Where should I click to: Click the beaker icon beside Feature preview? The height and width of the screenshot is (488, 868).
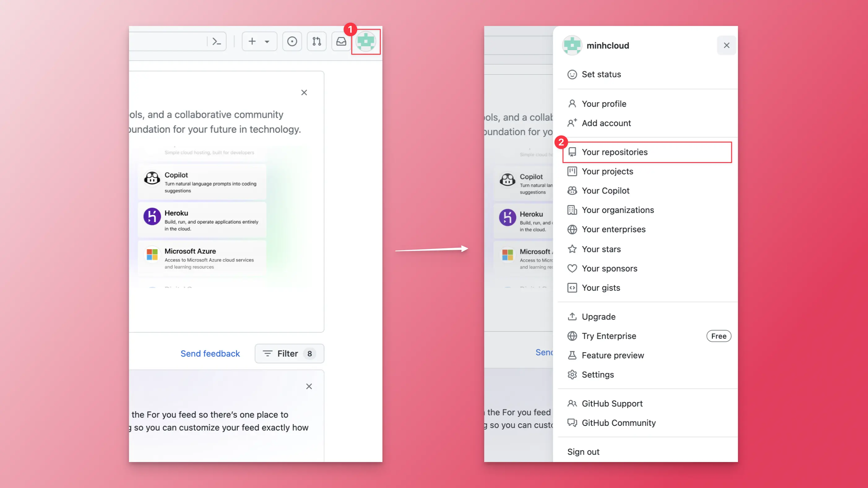(x=572, y=356)
